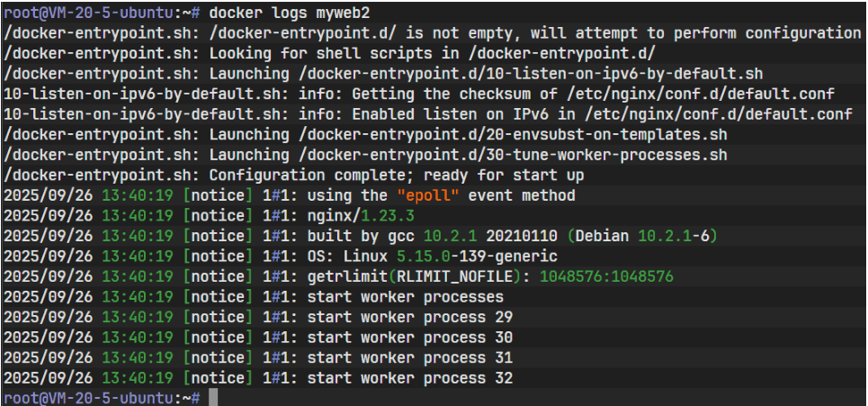The height and width of the screenshot is (406, 868).
Task: Click the terminal cursor at the bottom prompt
Action: (213, 397)
